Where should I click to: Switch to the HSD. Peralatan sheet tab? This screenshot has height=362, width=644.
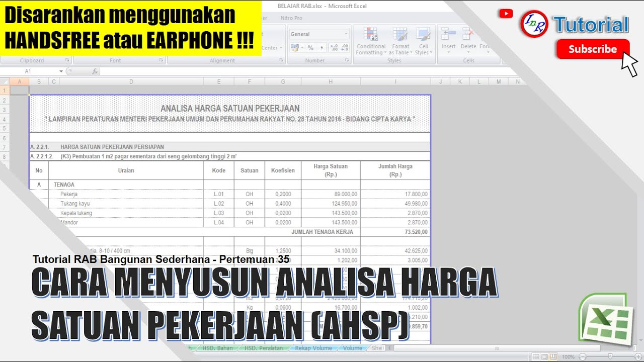point(263,348)
